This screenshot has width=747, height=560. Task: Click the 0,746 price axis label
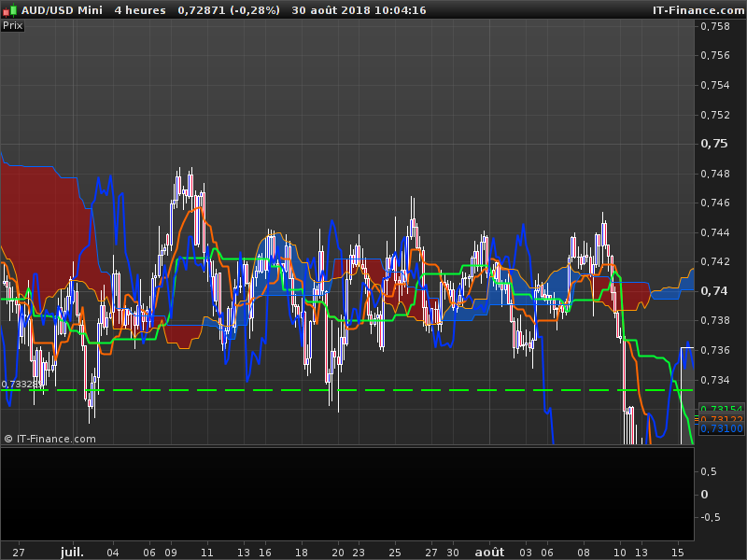[x=715, y=203]
